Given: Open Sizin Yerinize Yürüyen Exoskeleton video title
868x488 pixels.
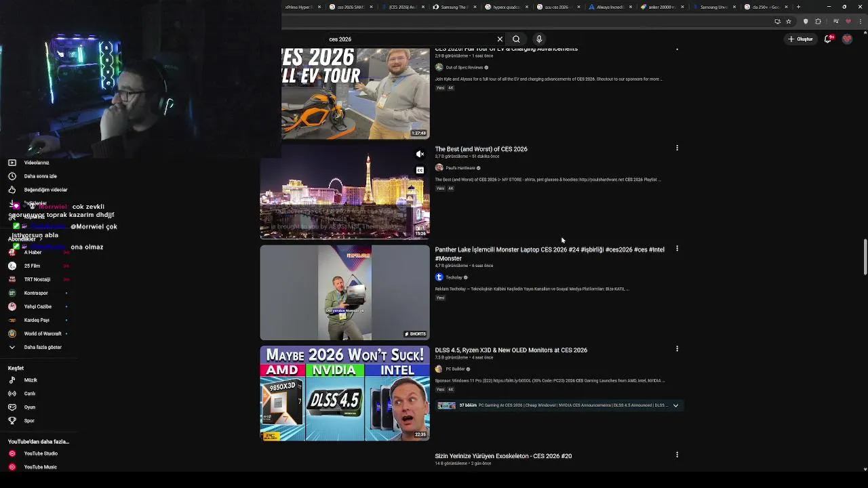Looking at the screenshot, I should click(x=503, y=456).
